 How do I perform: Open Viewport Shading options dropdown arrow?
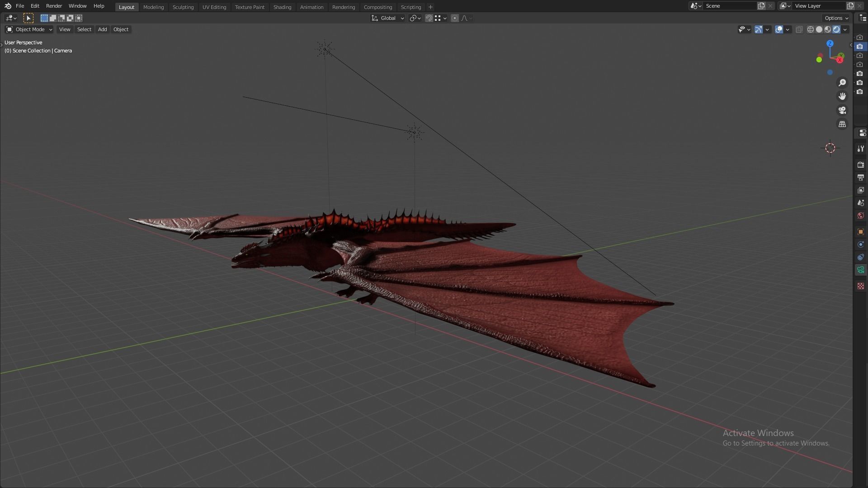[x=845, y=29]
